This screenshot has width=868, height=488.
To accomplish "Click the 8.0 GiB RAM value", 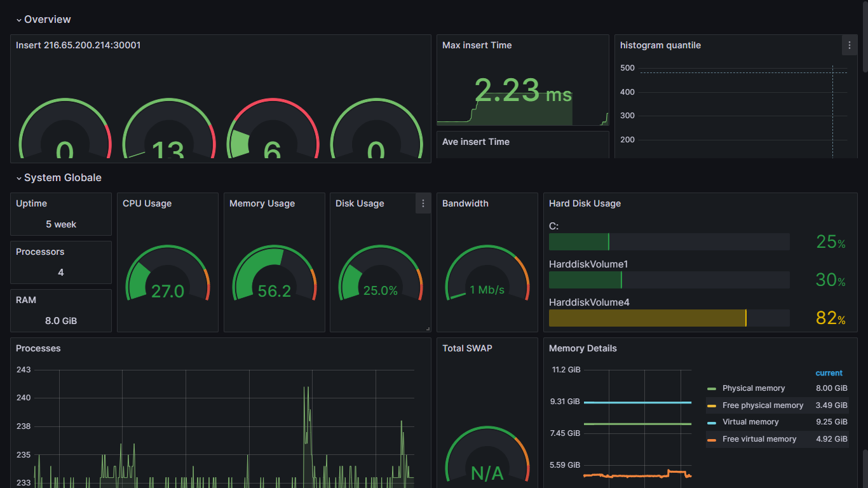I will (61, 321).
